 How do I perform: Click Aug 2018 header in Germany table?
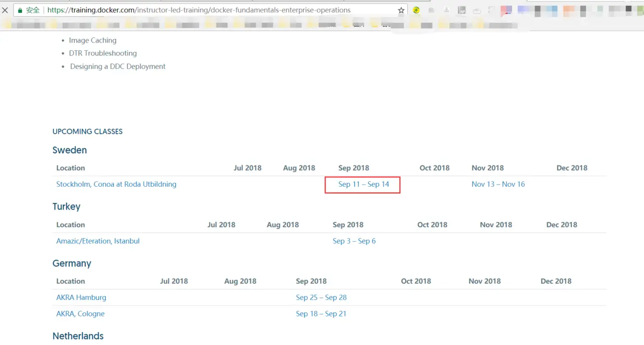click(240, 281)
